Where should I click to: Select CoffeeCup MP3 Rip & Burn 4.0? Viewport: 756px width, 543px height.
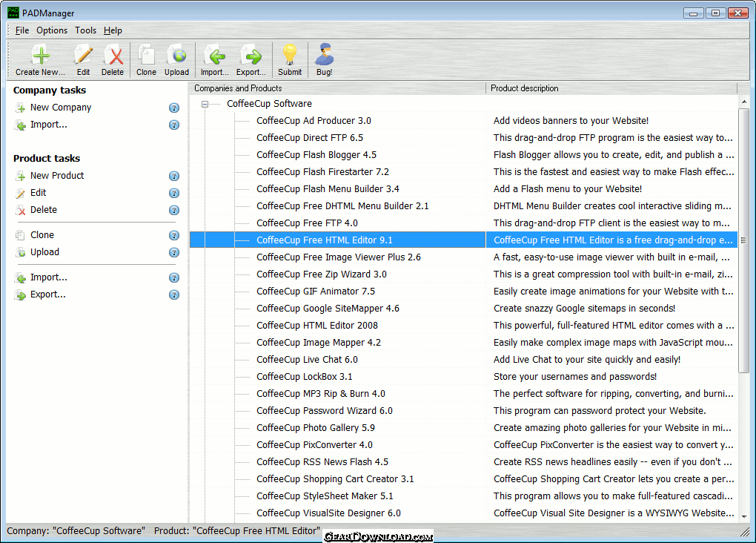321,393
